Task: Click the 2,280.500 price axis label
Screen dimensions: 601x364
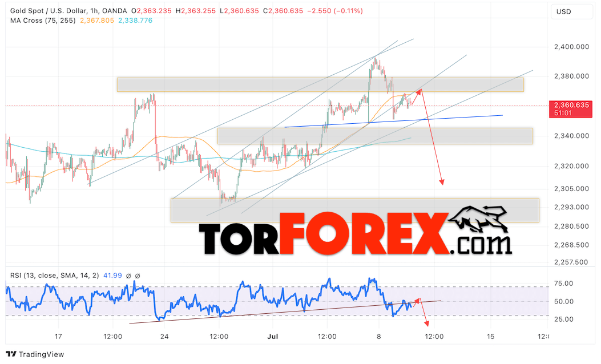Action: pos(571,226)
